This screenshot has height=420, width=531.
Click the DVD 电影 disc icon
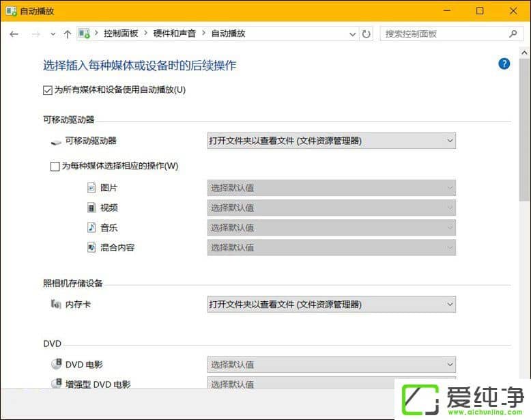point(55,364)
